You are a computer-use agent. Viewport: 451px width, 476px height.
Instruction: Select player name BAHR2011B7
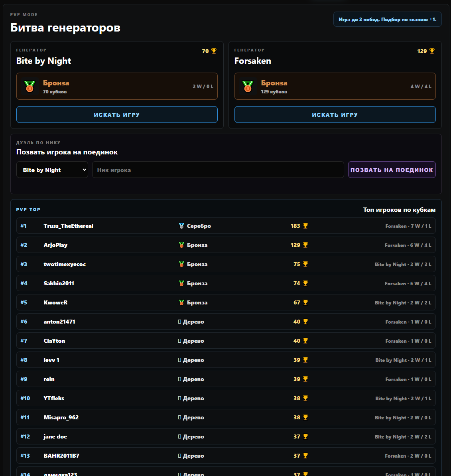click(x=61, y=455)
